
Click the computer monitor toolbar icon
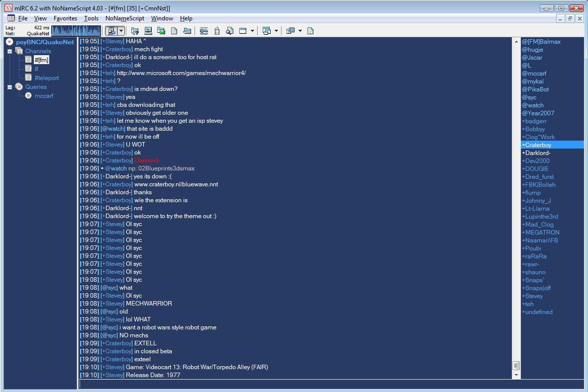pos(148,31)
